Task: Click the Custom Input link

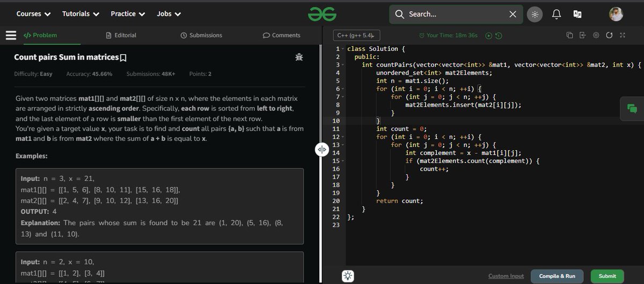Action: [x=506, y=276]
